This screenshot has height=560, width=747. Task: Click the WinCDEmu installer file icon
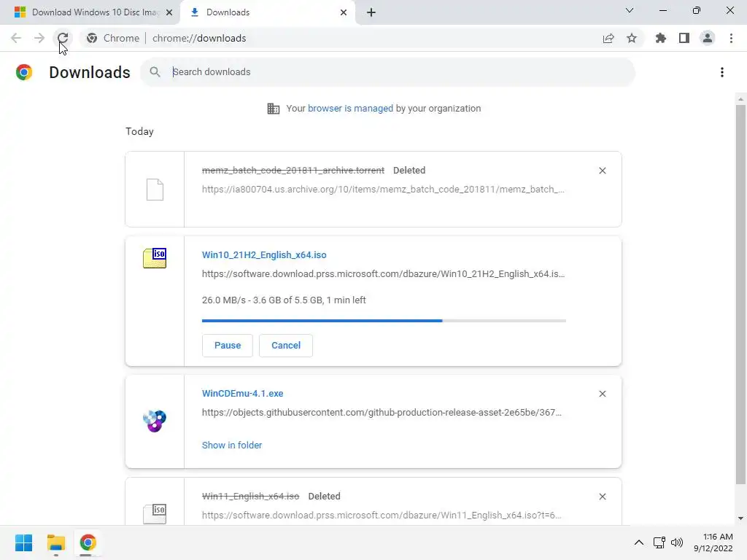pos(155,421)
